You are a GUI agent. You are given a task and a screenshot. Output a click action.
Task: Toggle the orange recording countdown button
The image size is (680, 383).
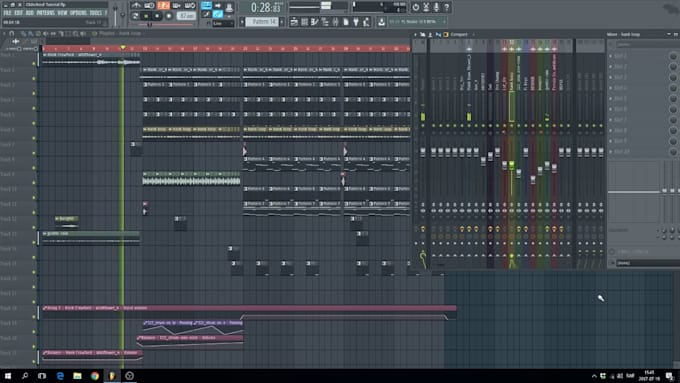pyautogui.click(x=163, y=6)
